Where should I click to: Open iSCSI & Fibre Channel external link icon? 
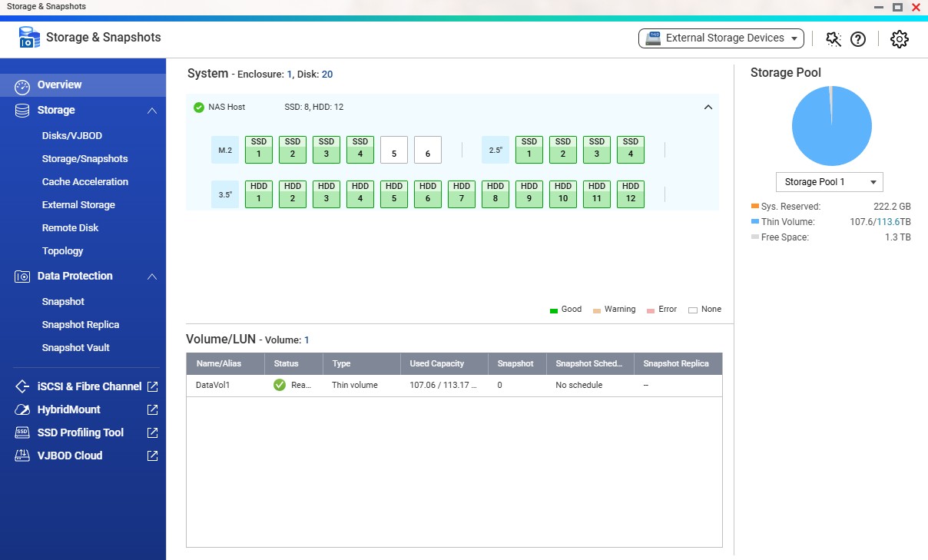pos(152,386)
